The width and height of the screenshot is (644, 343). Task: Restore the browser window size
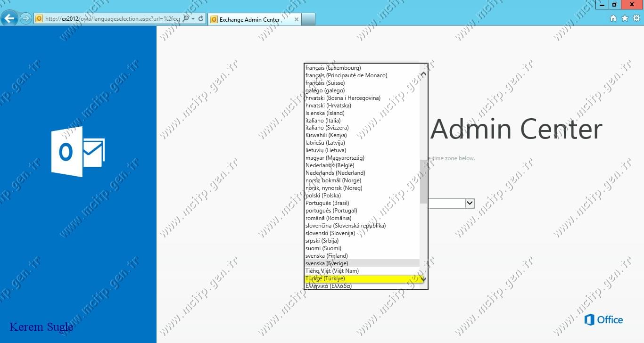click(x=615, y=4)
